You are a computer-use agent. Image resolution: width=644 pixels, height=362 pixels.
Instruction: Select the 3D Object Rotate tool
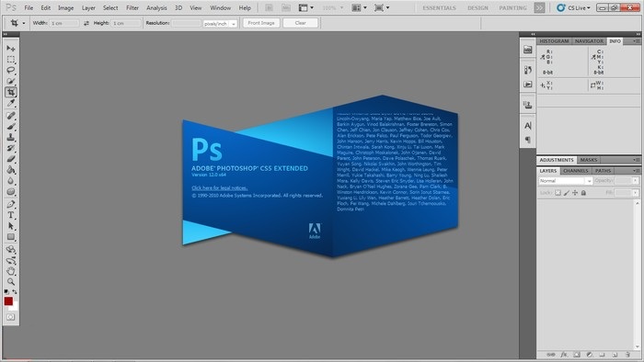click(x=11, y=249)
